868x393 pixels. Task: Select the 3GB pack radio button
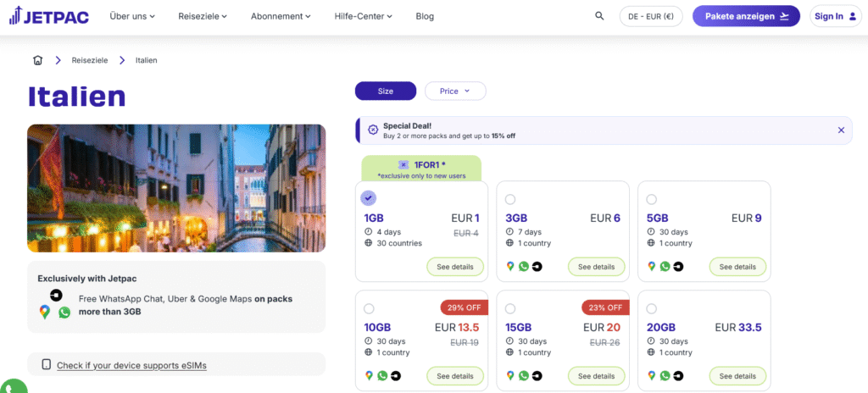(x=509, y=199)
